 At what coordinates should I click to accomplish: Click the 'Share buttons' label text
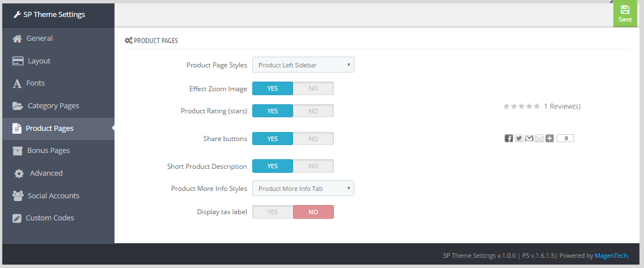[x=226, y=139]
